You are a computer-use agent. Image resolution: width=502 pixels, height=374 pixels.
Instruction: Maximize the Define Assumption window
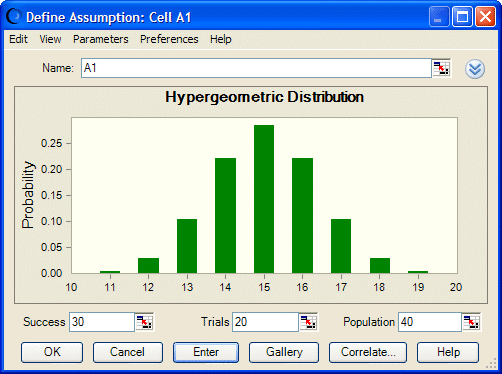pyautogui.click(x=462, y=16)
